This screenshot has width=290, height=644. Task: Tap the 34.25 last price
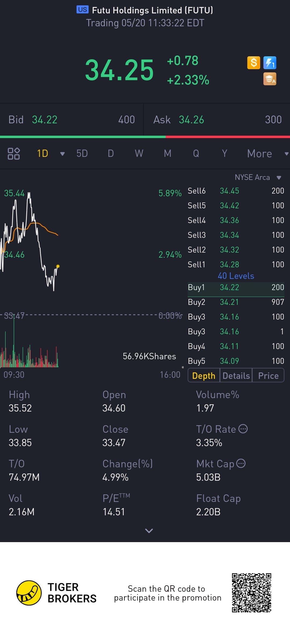[x=119, y=70]
